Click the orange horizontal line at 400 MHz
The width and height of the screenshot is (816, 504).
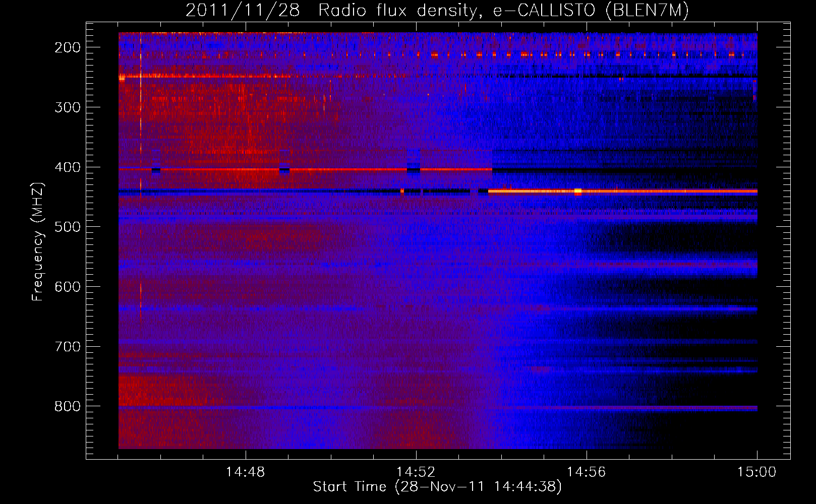click(x=306, y=169)
